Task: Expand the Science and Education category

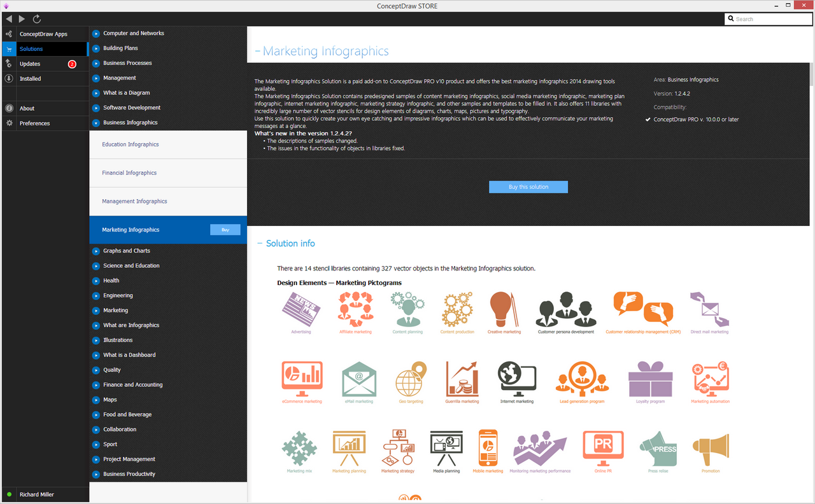Action: (96, 266)
